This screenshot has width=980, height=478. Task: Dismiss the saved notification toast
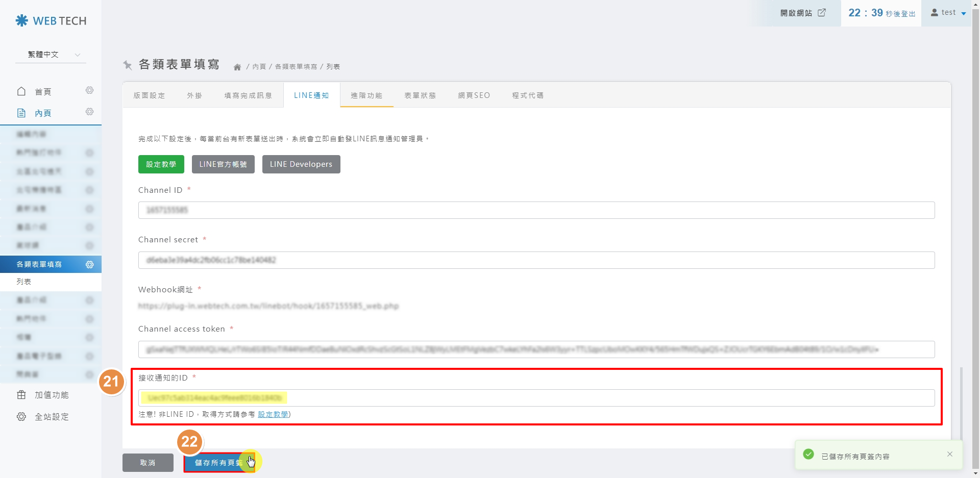(x=950, y=454)
